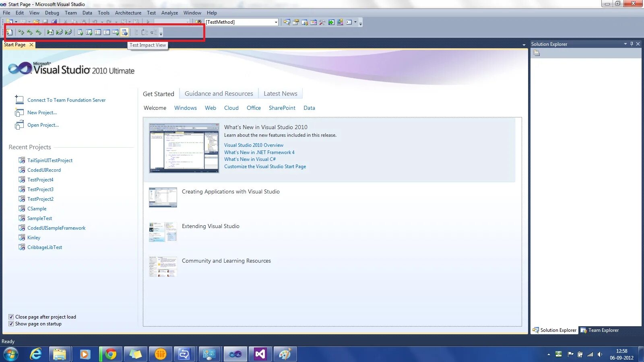Open Standard toolbar options overflow arrow

tap(361, 23)
